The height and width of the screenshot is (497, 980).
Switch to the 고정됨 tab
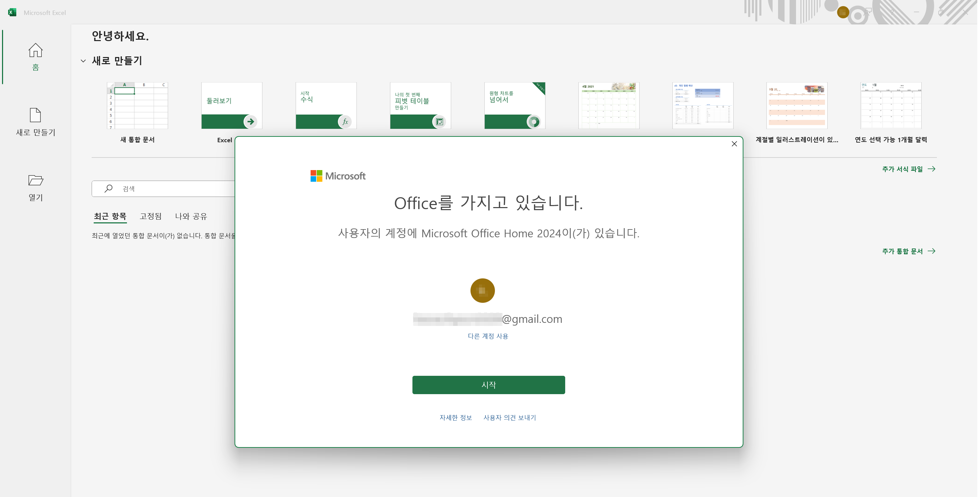click(x=150, y=216)
